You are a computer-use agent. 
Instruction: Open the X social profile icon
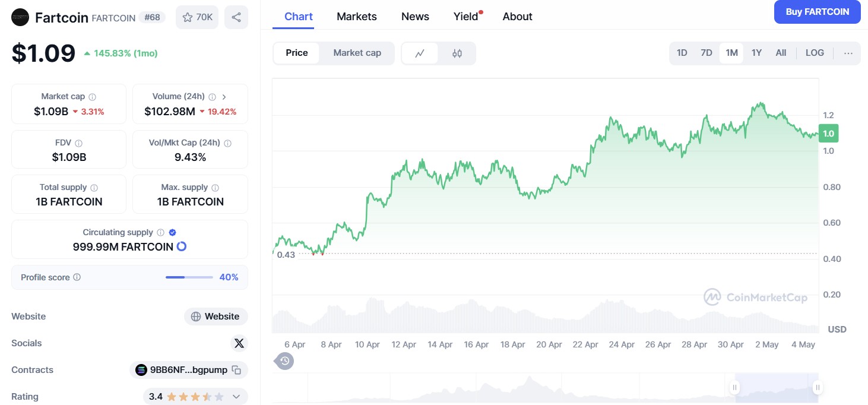click(x=239, y=343)
